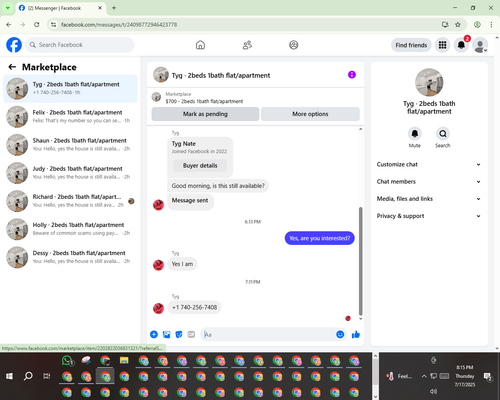This screenshot has width=500, height=400.
Task: Open the Friends icon in top navigation
Action: pos(247,45)
